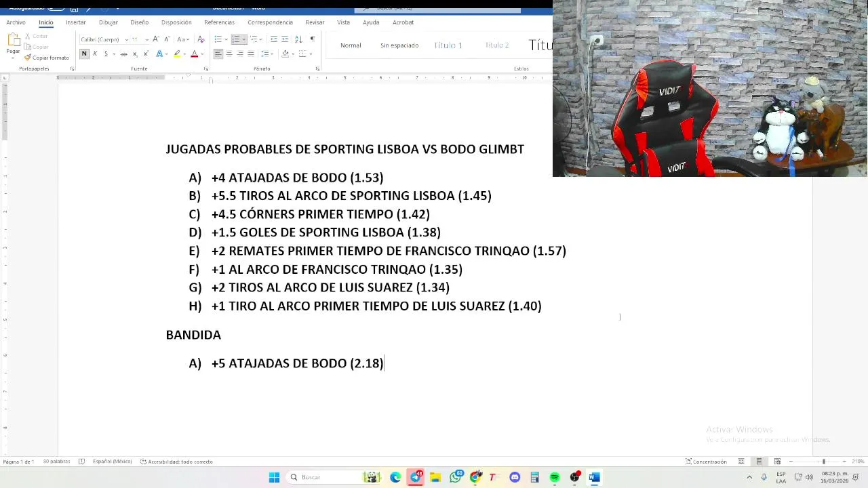Open the calculator from the taskbar
The image size is (868, 488).
tap(534, 477)
